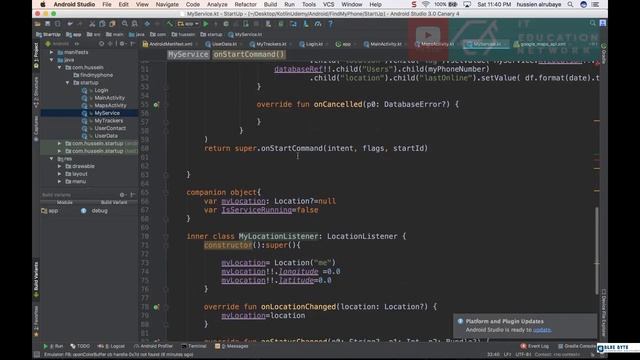This screenshot has width=640, height=360.
Task: Click the update link in notification
Action: 542,330
